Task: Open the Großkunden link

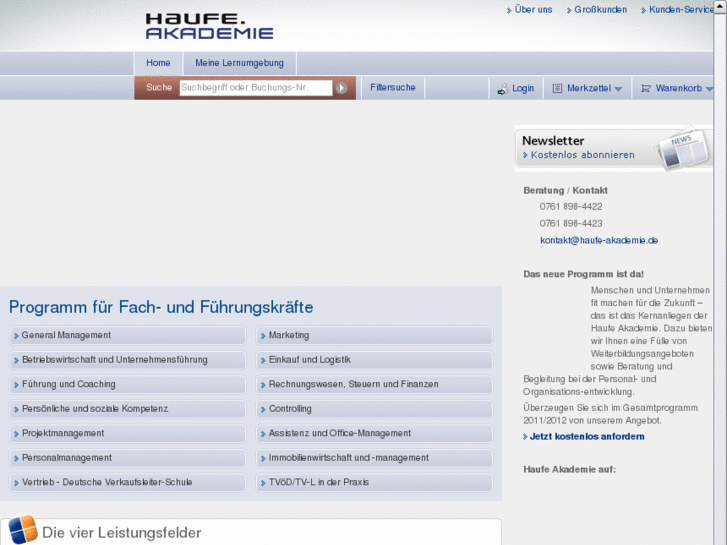Action: click(x=600, y=10)
